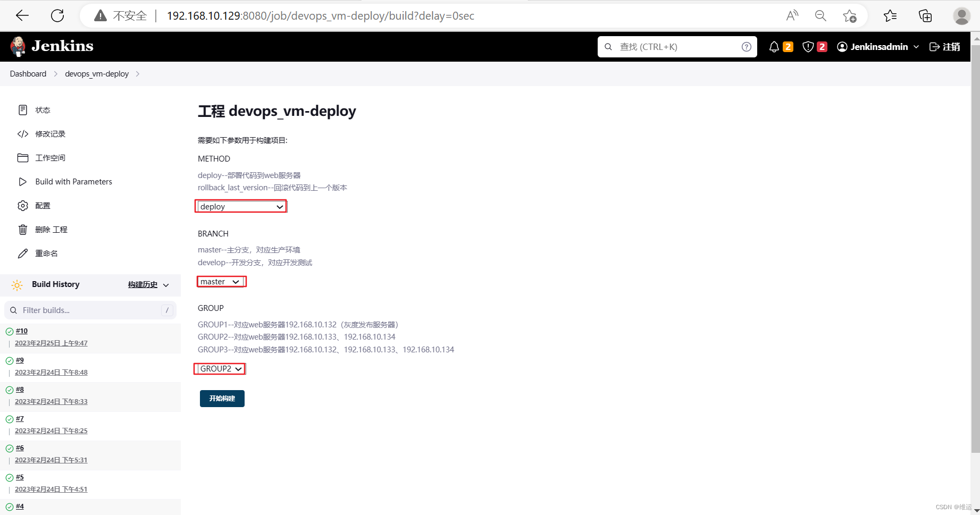Open the collections icon
The width and height of the screenshot is (980, 515).
(925, 16)
